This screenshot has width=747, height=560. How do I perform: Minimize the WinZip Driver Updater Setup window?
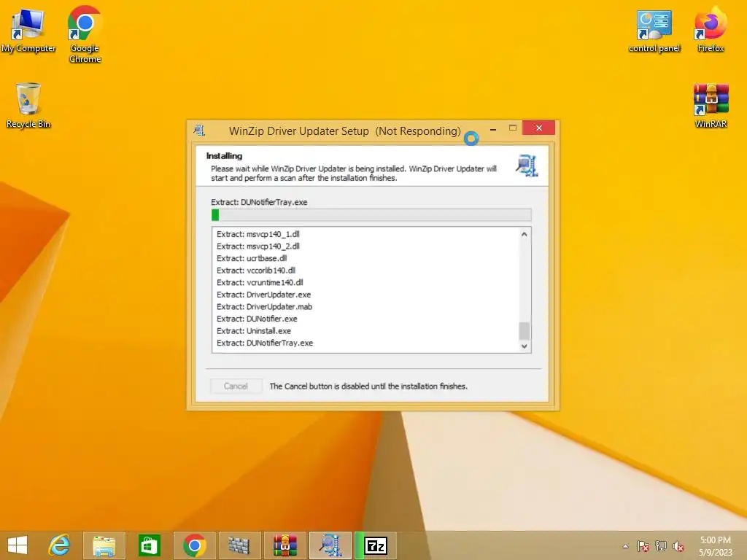pyautogui.click(x=493, y=128)
